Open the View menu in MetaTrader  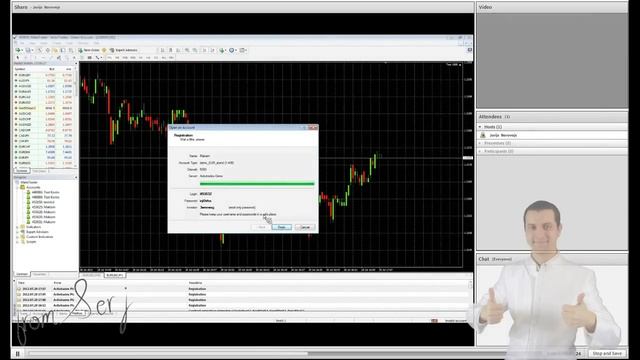pos(32,43)
